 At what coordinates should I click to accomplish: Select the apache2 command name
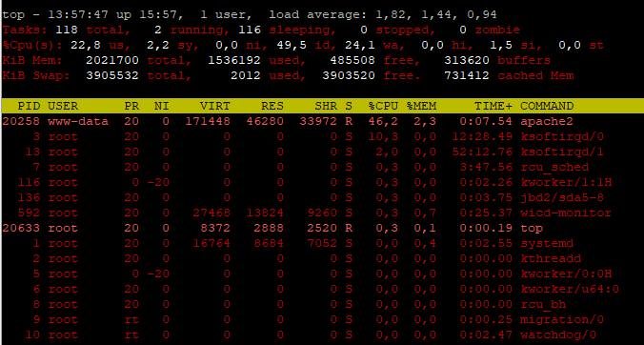[x=547, y=122]
